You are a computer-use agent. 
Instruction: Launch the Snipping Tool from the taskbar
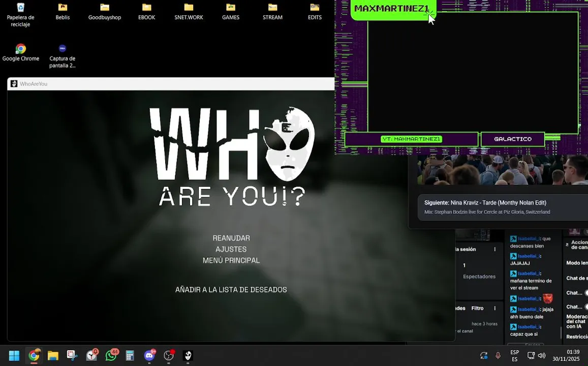(x=72, y=355)
